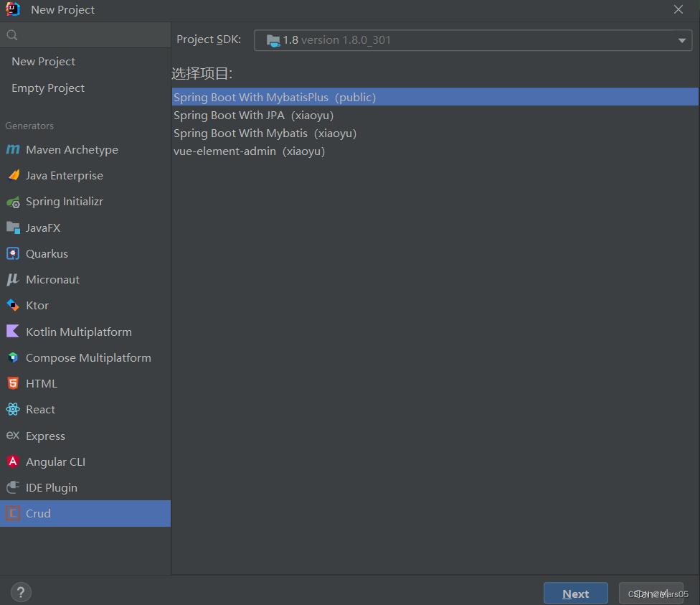
Task: Click the Crud generator icon
Action: click(x=13, y=513)
